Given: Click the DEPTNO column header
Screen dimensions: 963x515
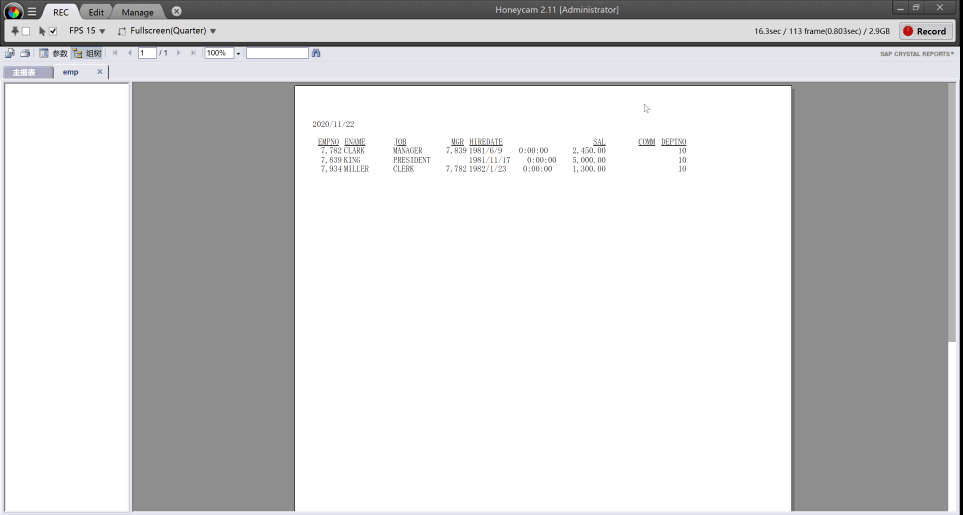Looking at the screenshot, I should click(673, 142).
